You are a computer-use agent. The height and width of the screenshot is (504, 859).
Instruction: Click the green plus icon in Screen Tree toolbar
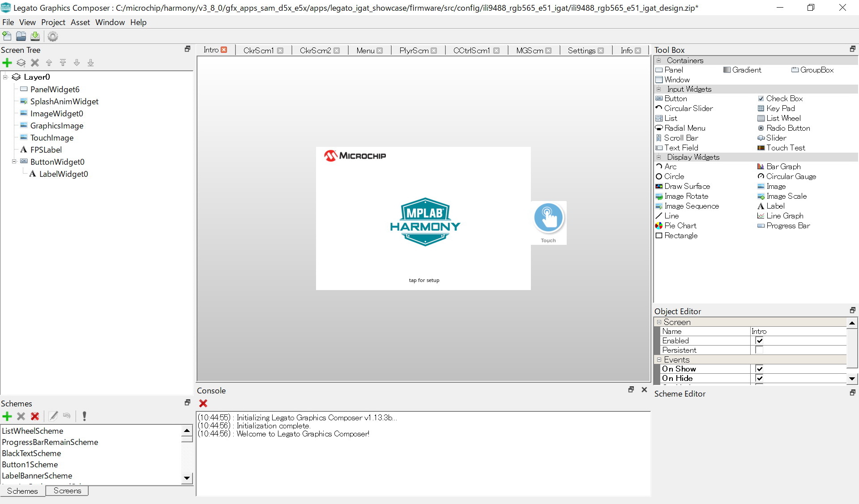point(7,63)
